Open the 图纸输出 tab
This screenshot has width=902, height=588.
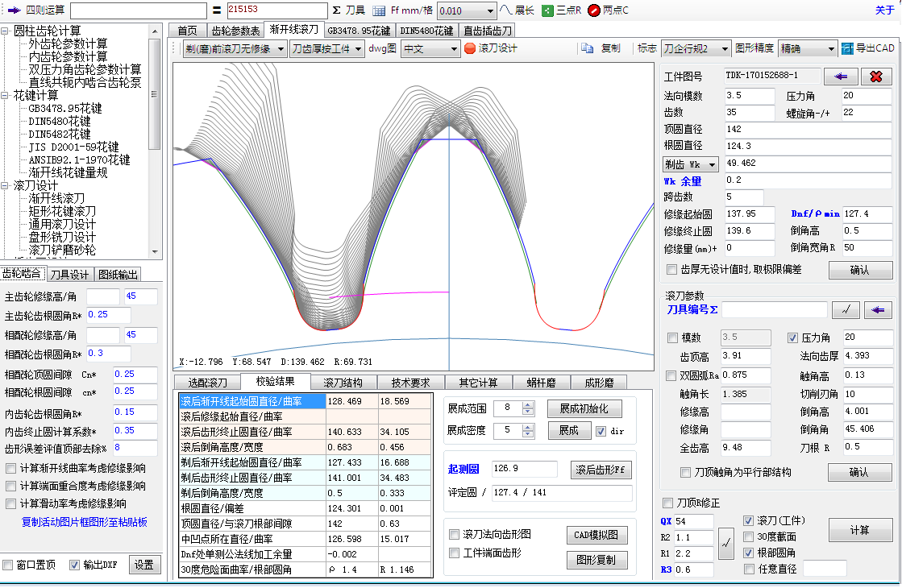(118, 275)
